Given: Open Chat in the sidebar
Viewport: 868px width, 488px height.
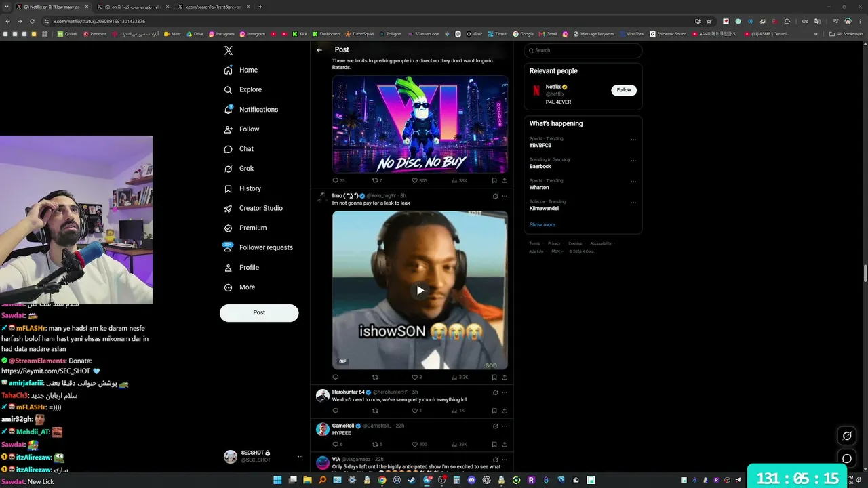Looking at the screenshot, I should [x=239, y=149].
